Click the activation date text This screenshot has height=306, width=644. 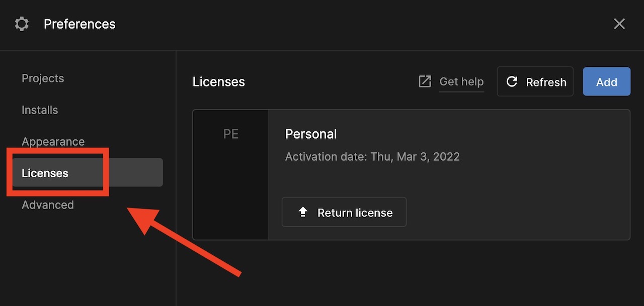click(372, 157)
